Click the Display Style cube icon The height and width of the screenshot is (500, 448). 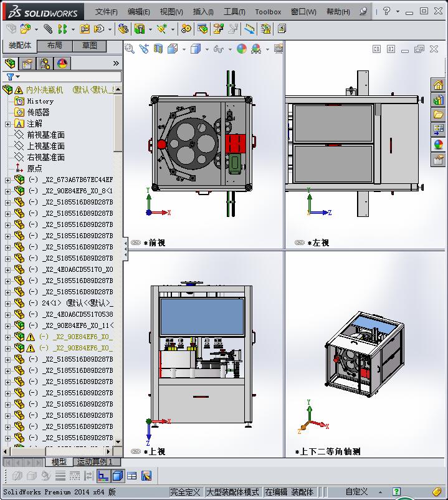(x=195, y=49)
